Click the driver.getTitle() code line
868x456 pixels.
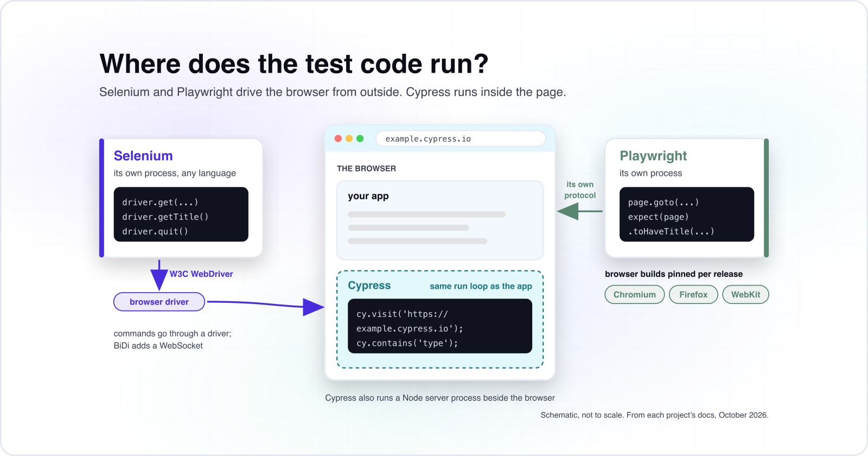[x=165, y=217]
